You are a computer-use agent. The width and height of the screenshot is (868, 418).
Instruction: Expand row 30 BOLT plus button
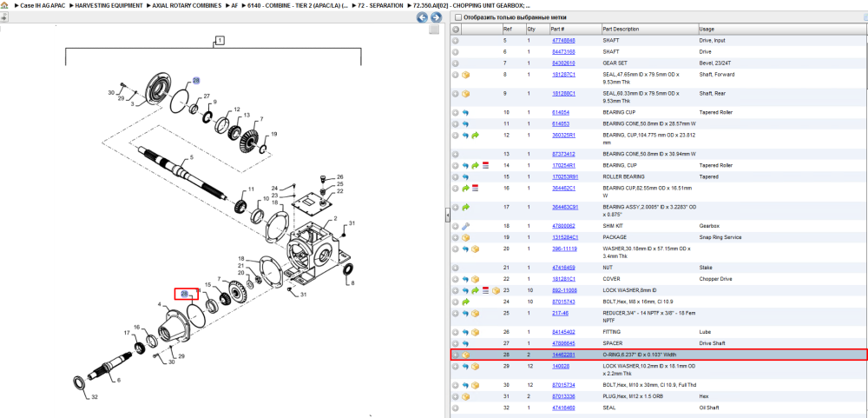pyautogui.click(x=456, y=385)
